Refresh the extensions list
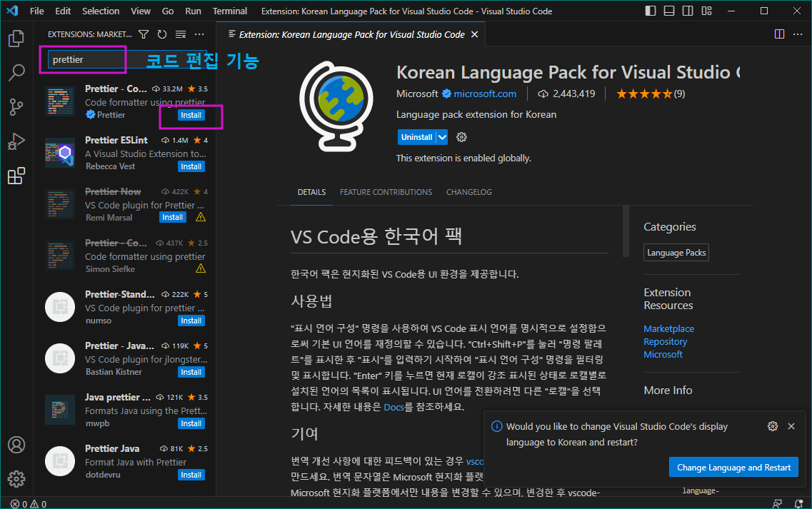 click(162, 34)
